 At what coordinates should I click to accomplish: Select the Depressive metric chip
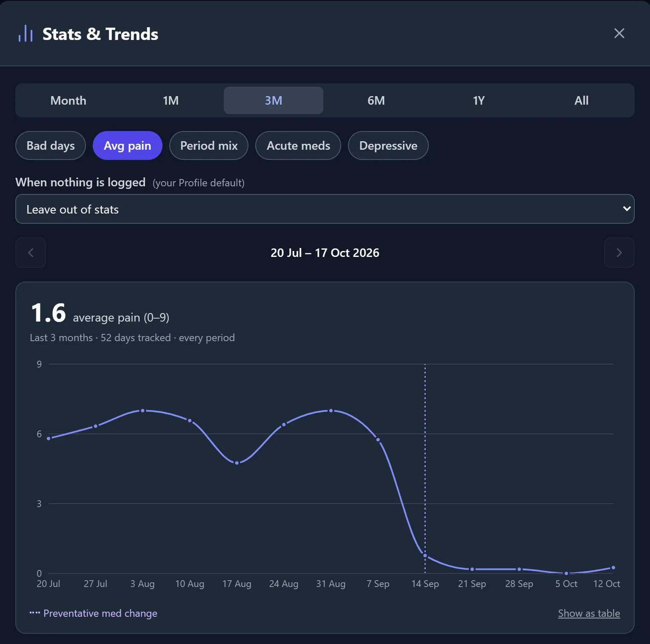click(x=388, y=145)
